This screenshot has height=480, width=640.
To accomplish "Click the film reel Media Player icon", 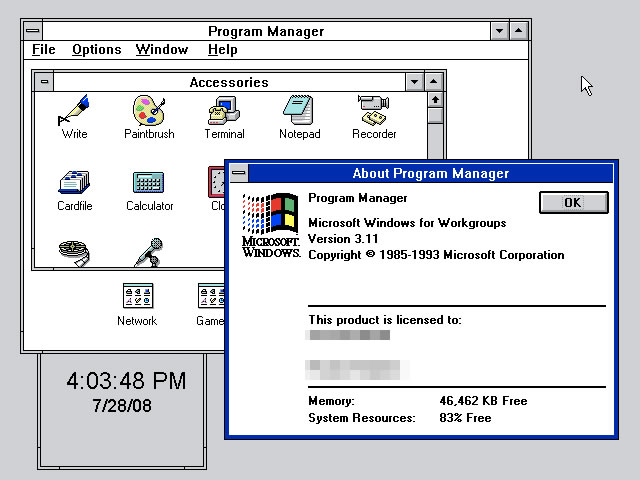I will 74,253.
